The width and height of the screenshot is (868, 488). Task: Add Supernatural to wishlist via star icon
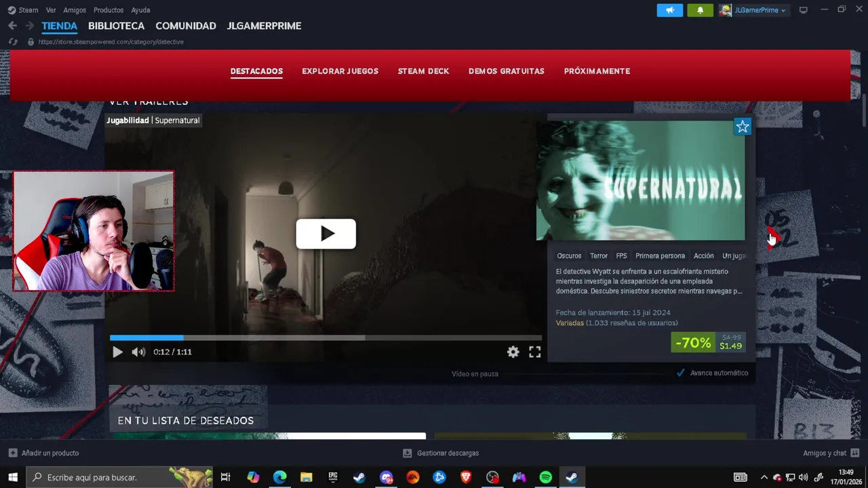point(743,127)
